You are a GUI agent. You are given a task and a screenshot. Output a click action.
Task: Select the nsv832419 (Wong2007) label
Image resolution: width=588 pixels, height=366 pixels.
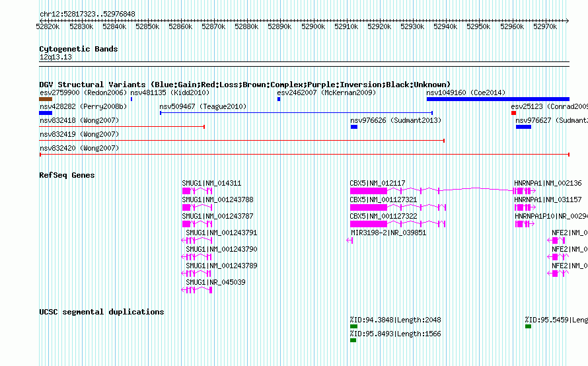coord(79,134)
